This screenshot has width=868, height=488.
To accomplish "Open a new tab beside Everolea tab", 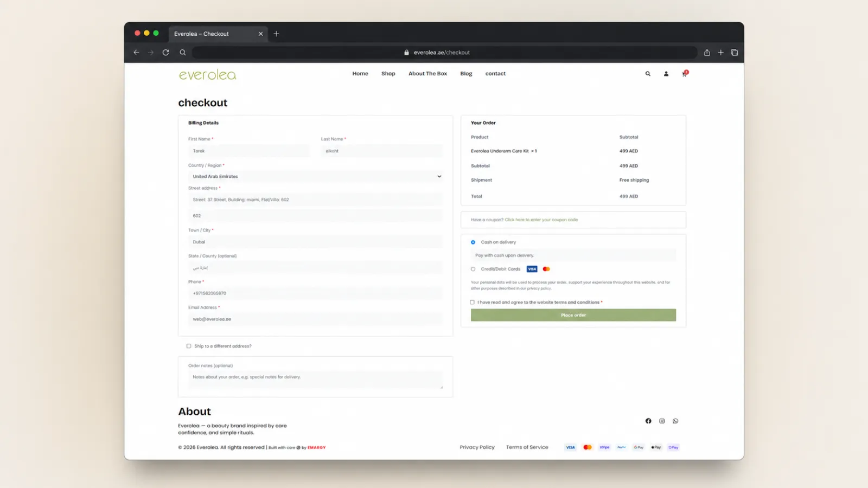I will coord(276,34).
